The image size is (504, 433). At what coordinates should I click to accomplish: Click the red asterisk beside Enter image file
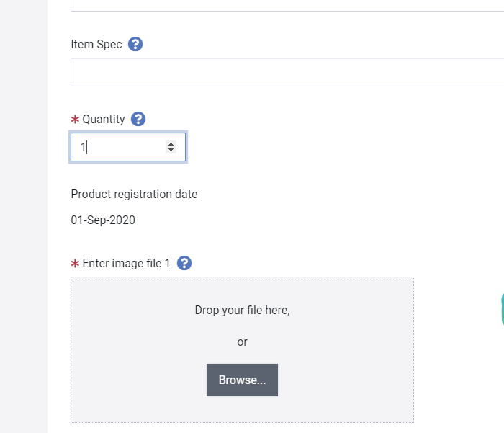click(75, 264)
